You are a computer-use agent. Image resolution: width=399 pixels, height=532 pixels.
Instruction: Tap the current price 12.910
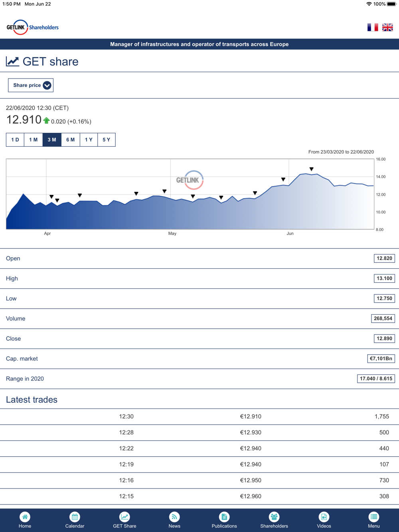point(24,120)
